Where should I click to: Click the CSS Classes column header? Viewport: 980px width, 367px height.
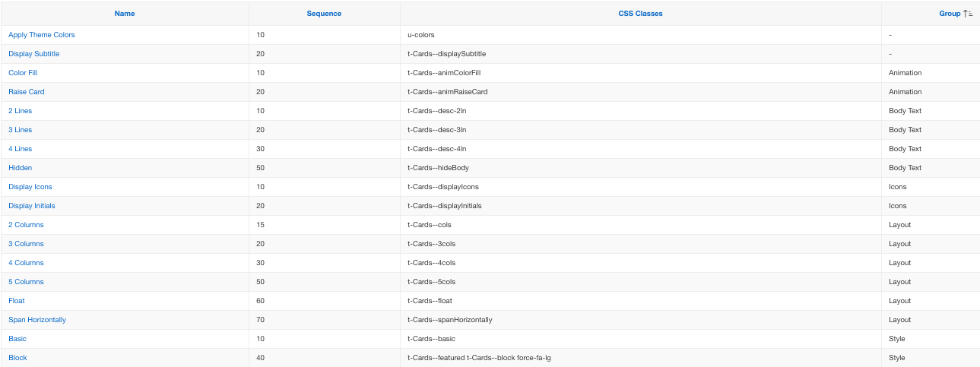(640, 14)
